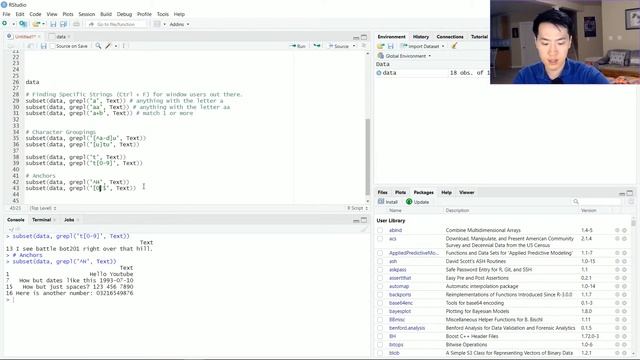Click the New File icon in main toolbar
640x360 pixels.
point(5,24)
